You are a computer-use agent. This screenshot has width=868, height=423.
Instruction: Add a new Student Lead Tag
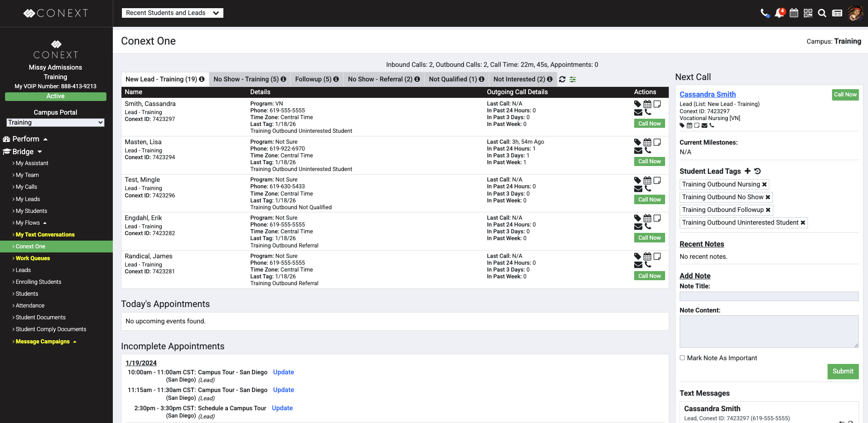tap(747, 171)
